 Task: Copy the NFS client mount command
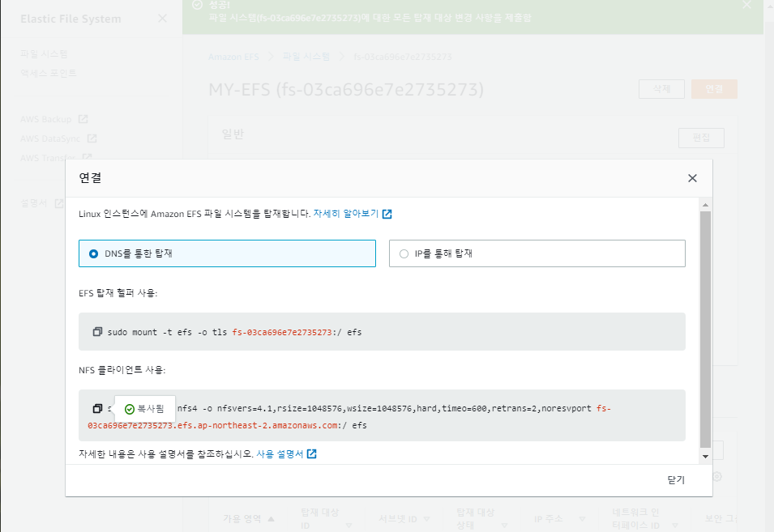(98, 408)
